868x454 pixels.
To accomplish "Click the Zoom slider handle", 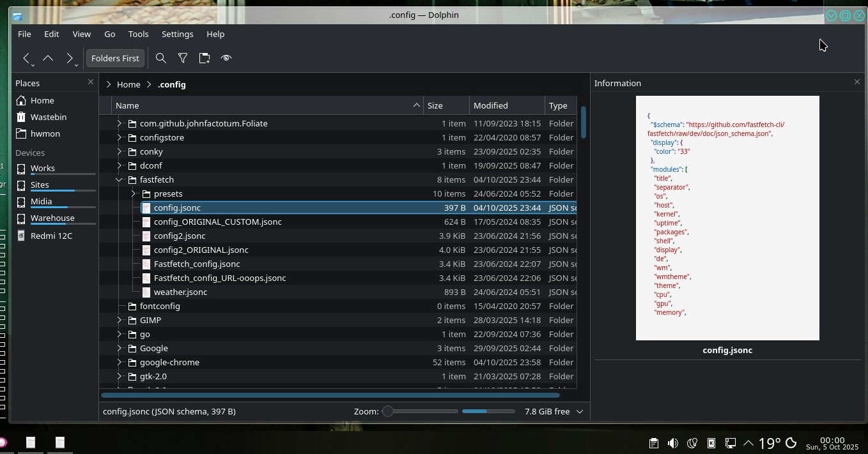I will 387,412.
